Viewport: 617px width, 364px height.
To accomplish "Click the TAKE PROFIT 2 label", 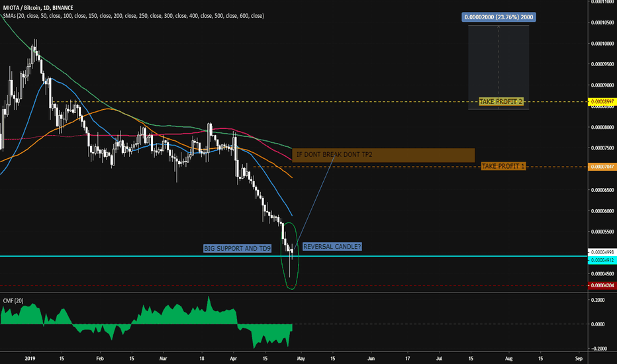I will pyautogui.click(x=501, y=101).
